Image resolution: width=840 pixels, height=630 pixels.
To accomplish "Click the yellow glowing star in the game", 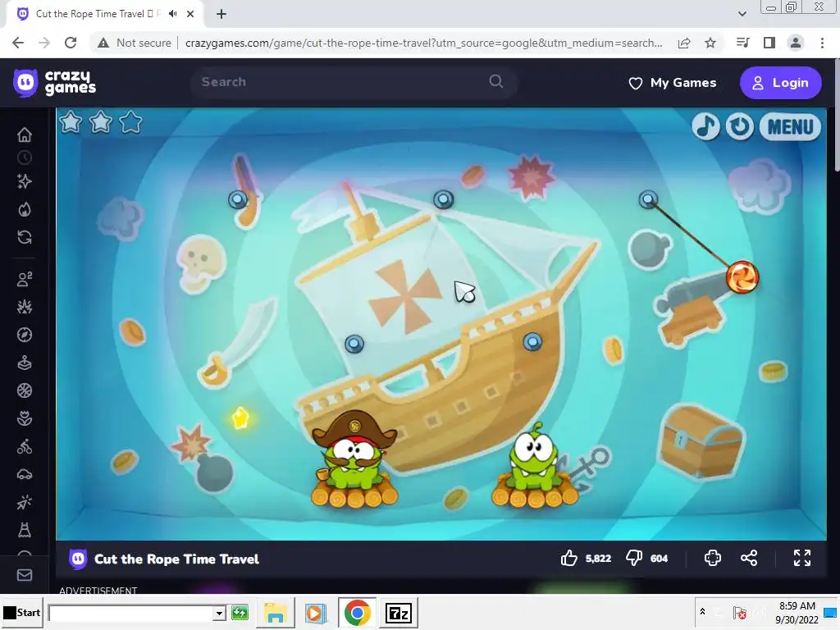I will (240, 418).
